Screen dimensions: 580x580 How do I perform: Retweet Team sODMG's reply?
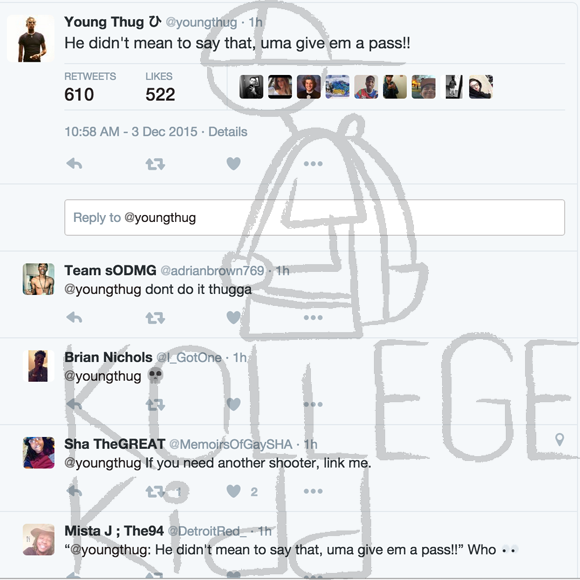[155, 317]
